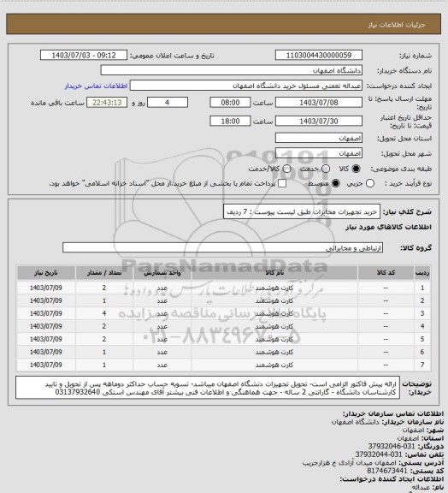The width and height of the screenshot is (448, 493).
Task: Open the اطلاعات تماس خریدار link
Action: (96, 86)
